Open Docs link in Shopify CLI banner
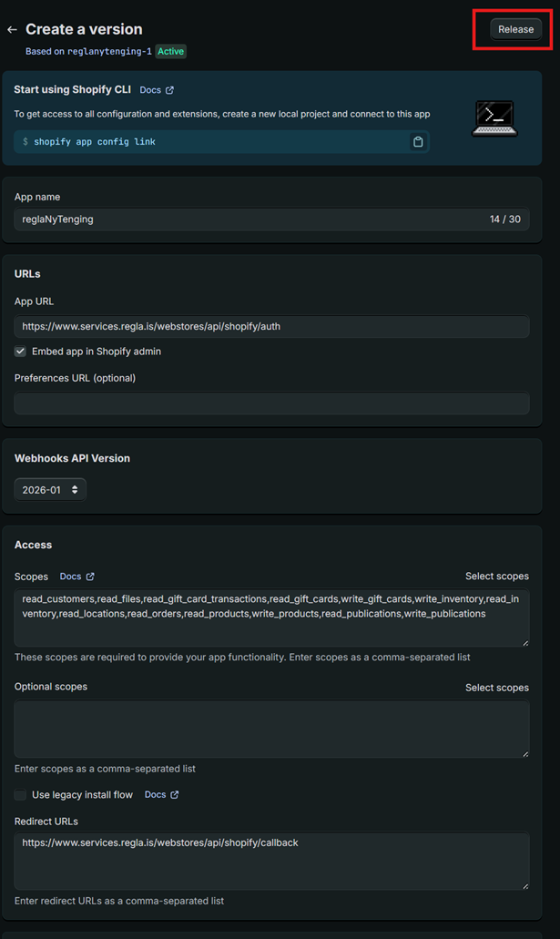This screenshot has width=560, height=939. 157,90
